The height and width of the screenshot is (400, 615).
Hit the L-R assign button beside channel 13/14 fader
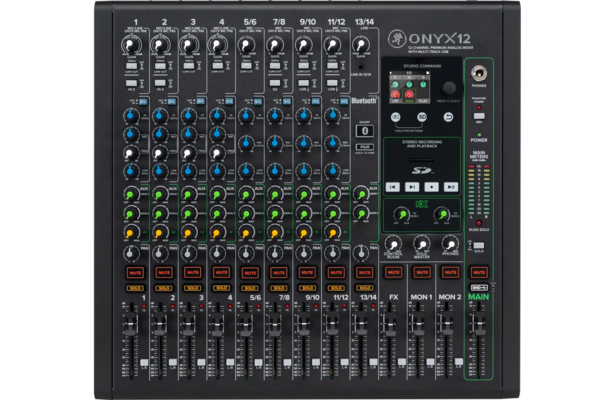click(373, 362)
